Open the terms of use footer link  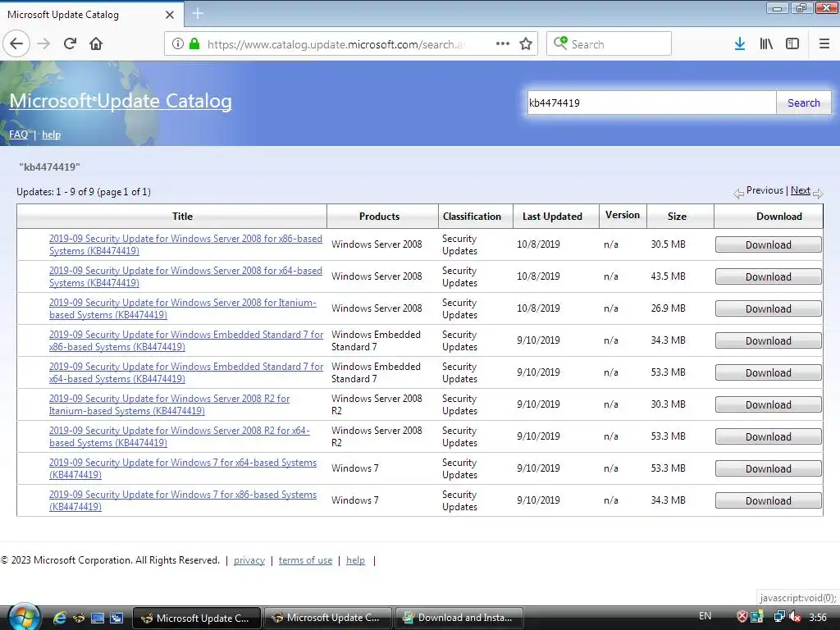pyautogui.click(x=305, y=560)
